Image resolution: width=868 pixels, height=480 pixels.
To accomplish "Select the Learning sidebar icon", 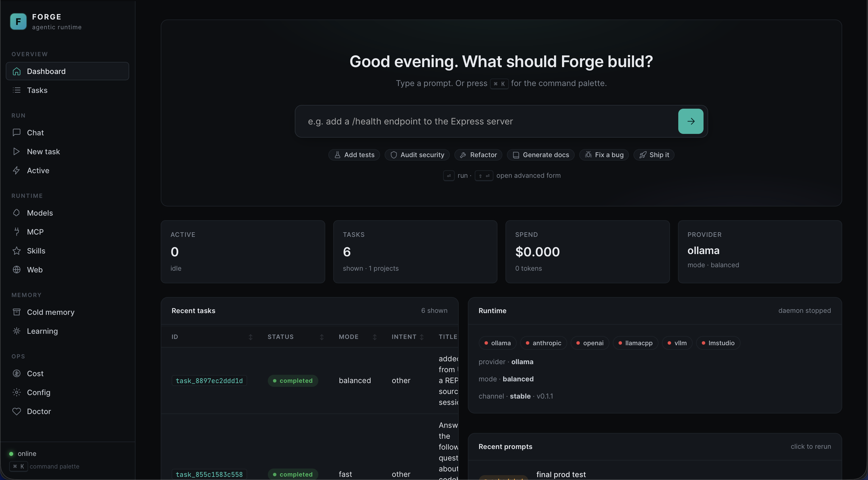I will pos(17,331).
